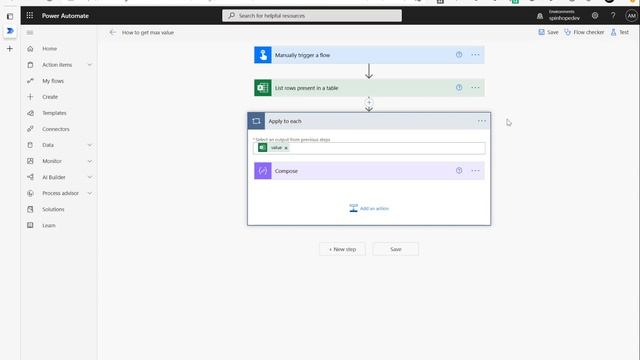Expand the Process advisor chevron
640x360 pixels.
[x=89, y=193]
